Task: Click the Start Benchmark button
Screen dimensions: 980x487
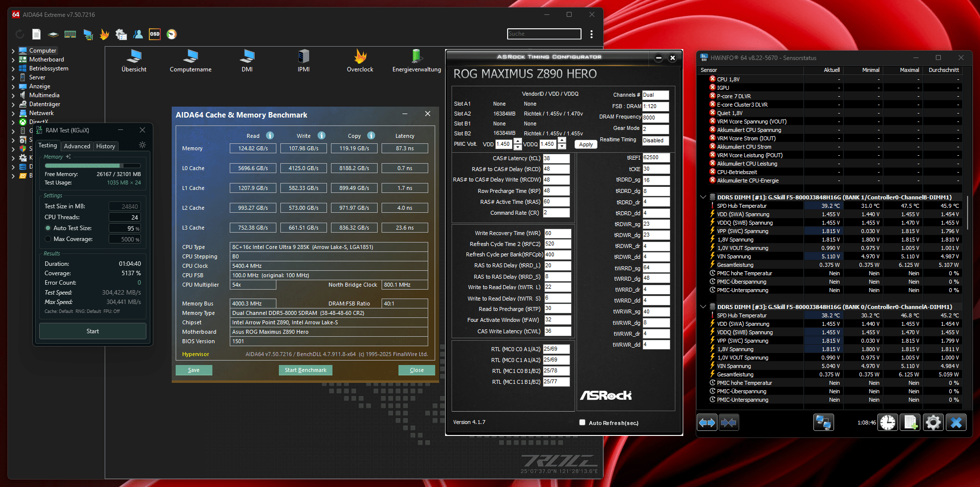Action: 306,370
